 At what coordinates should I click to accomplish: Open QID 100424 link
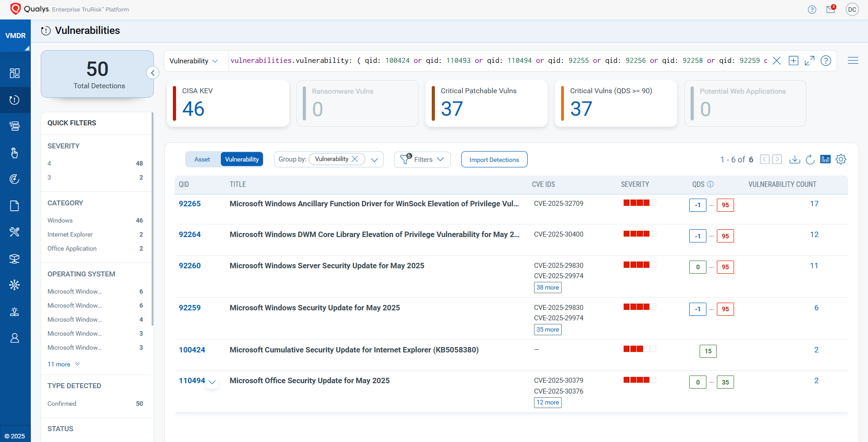coord(192,350)
